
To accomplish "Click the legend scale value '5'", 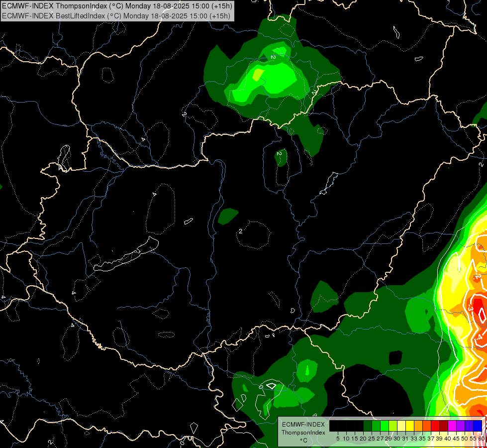I will [338, 439].
